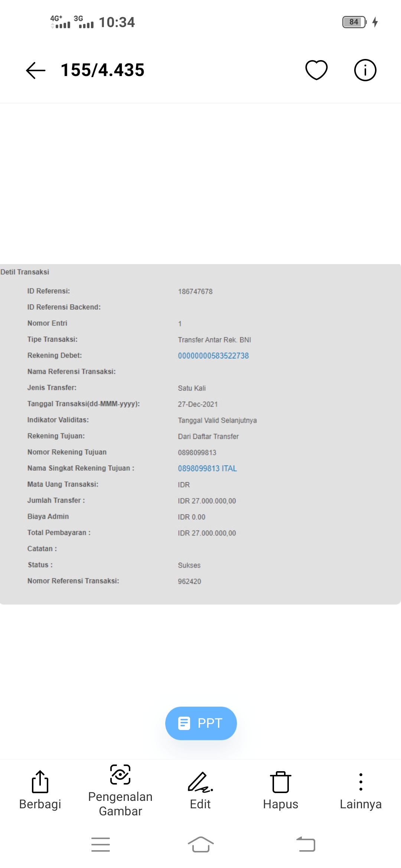
Task: Toggle the heart favorite icon
Action: [x=316, y=70]
